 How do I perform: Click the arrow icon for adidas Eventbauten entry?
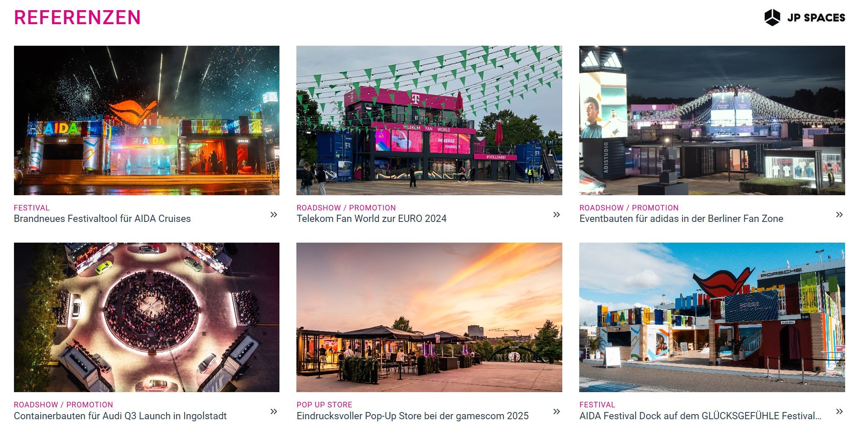[840, 215]
